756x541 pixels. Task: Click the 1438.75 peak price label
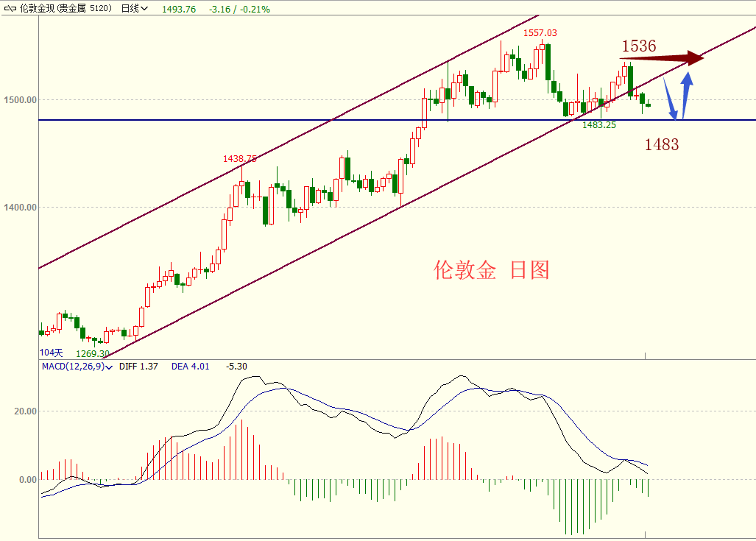240,159
